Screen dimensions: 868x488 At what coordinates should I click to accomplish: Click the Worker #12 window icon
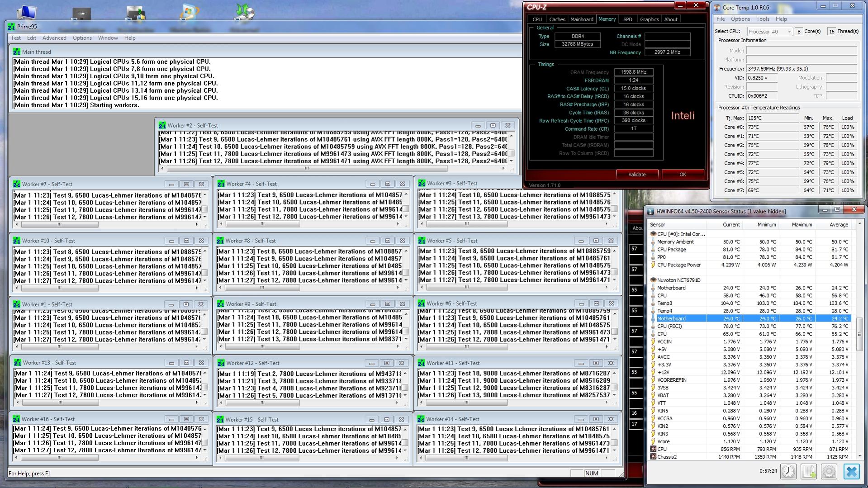tap(221, 363)
